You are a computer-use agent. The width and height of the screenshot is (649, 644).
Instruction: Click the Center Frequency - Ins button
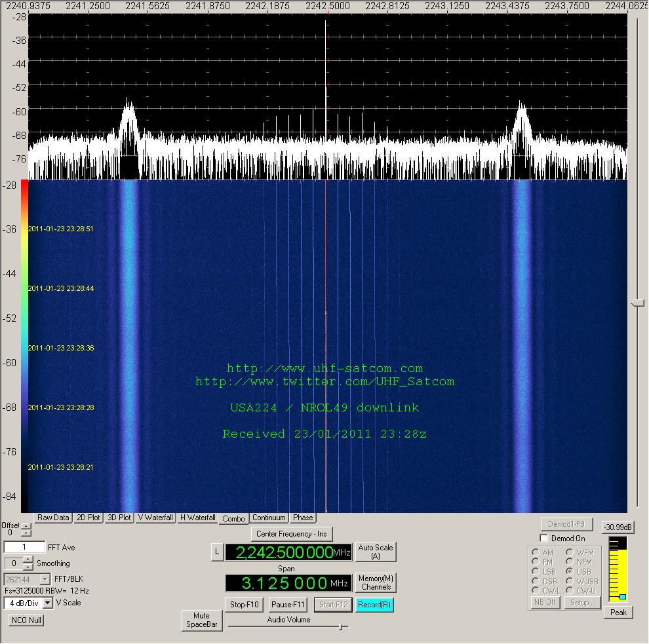pos(291,534)
